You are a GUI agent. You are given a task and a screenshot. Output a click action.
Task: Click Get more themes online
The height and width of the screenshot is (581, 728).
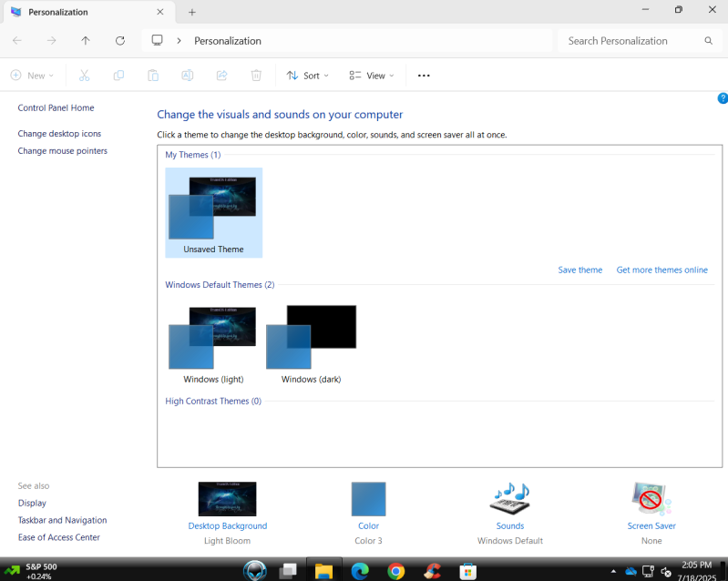661,270
